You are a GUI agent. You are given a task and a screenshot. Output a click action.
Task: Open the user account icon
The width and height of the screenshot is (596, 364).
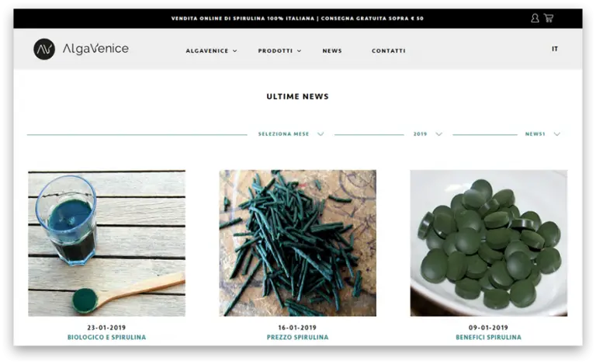pyautogui.click(x=535, y=18)
